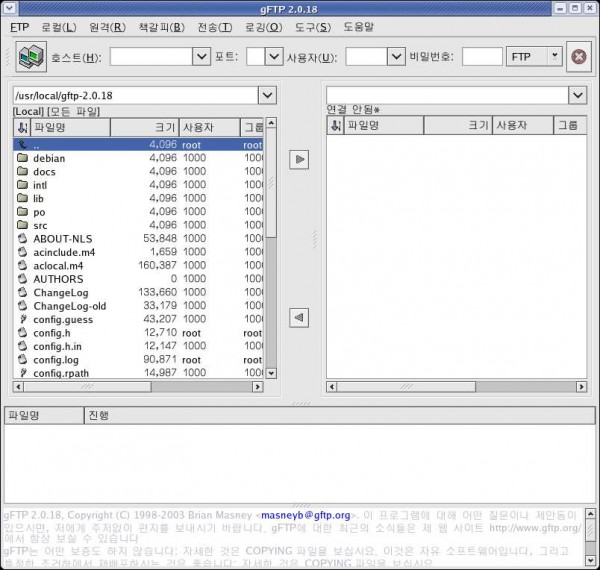This screenshot has width=600, height=570.
Task: Open the FTP protocol selector
Action: 534,57
